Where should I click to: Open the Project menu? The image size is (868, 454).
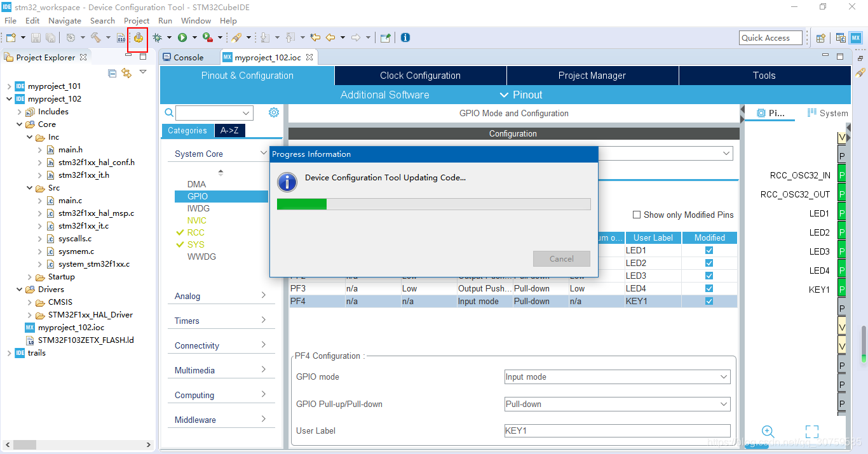pyautogui.click(x=137, y=21)
